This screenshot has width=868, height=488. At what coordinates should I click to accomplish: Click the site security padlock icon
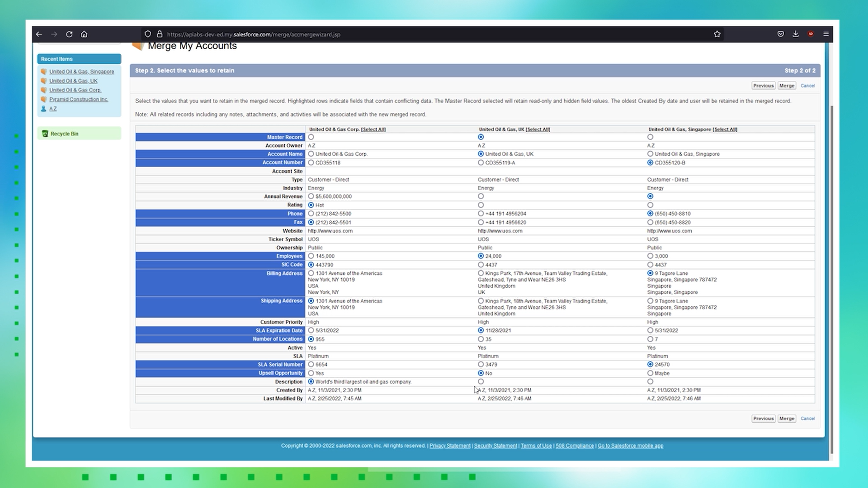[160, 34]
